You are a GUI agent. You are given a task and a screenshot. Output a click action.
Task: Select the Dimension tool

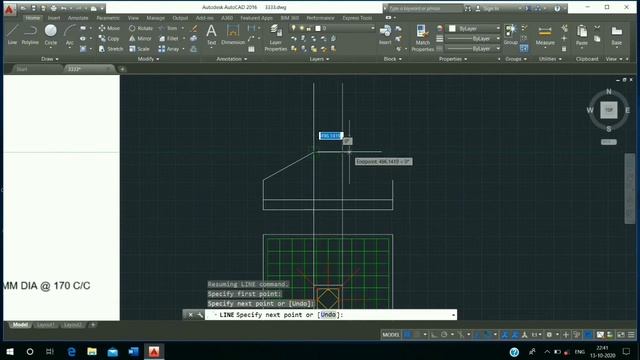pyautogui.click(x=233, y=34)
